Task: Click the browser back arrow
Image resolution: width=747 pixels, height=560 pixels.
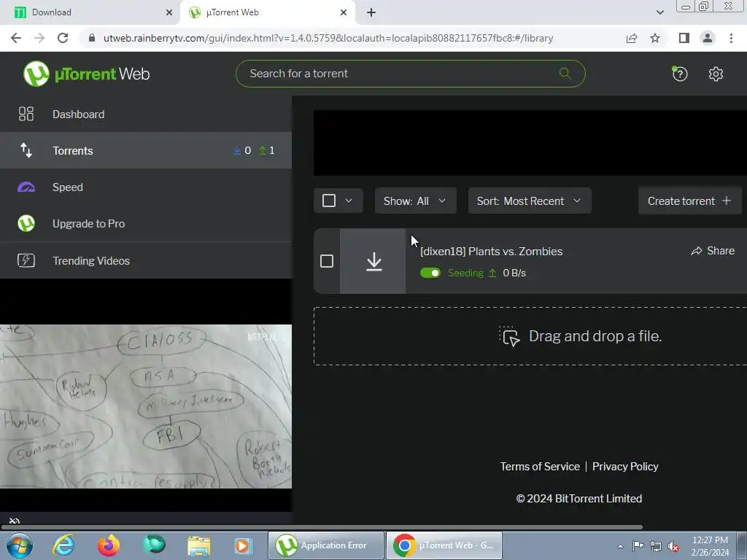Action: (16, 38)
